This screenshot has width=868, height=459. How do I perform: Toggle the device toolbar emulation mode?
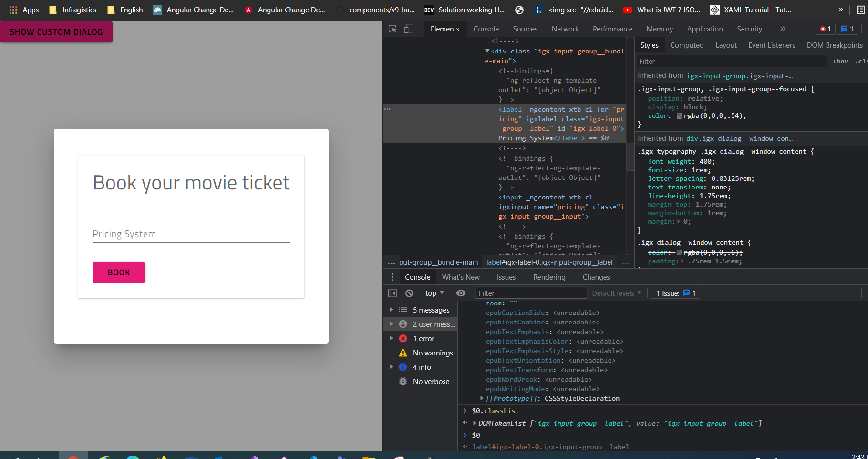pyautogui.click(x=408, y=29)
